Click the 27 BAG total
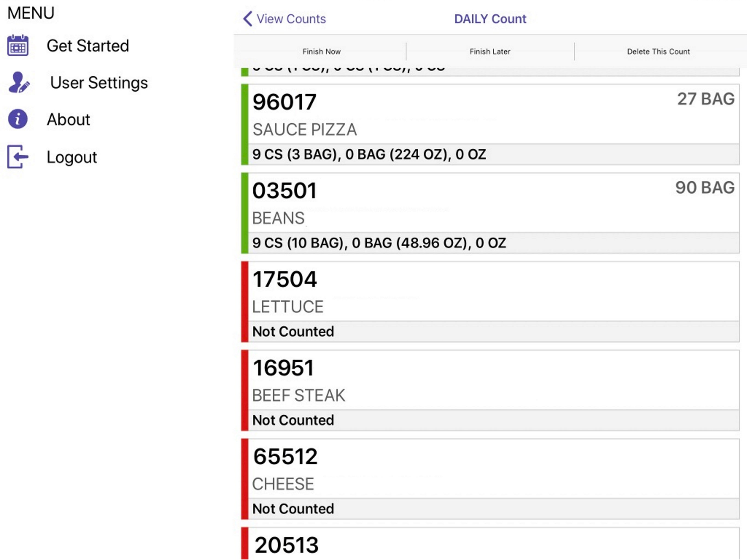Viewport: 747px width, 560px height. tap(706, 99)
